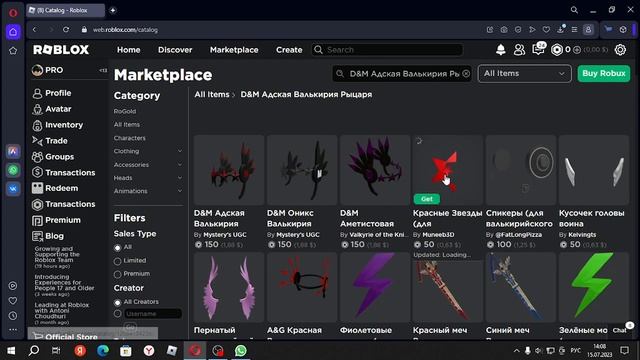Open All Items breadcrumb link
The height and width of the screenshot is (360, 640).
[212, 94]
